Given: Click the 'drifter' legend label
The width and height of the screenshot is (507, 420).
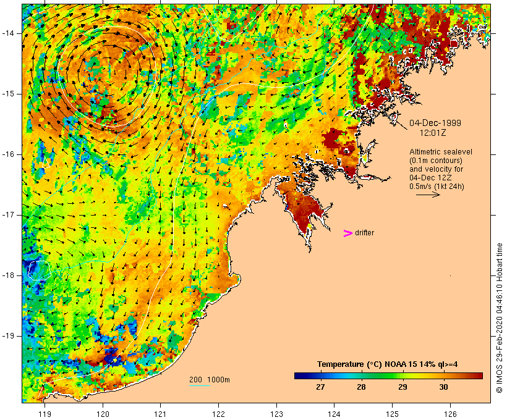Looking at the screenshot, I should point(364,233).
